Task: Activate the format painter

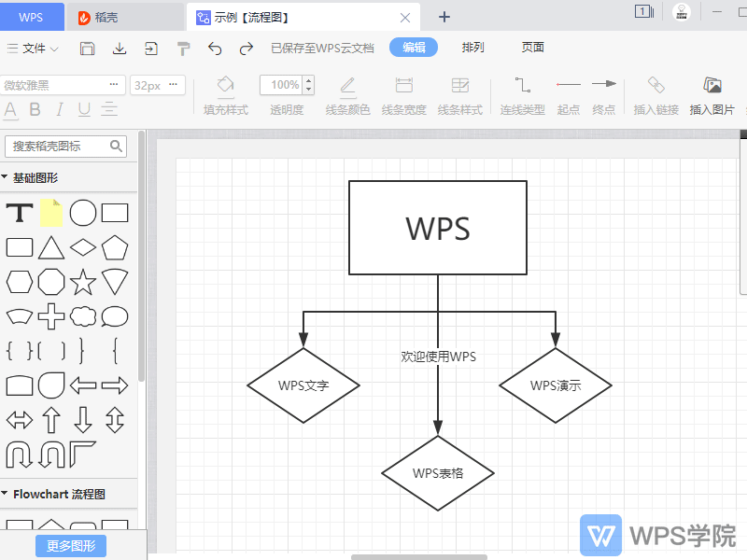Action: [183, 49]
